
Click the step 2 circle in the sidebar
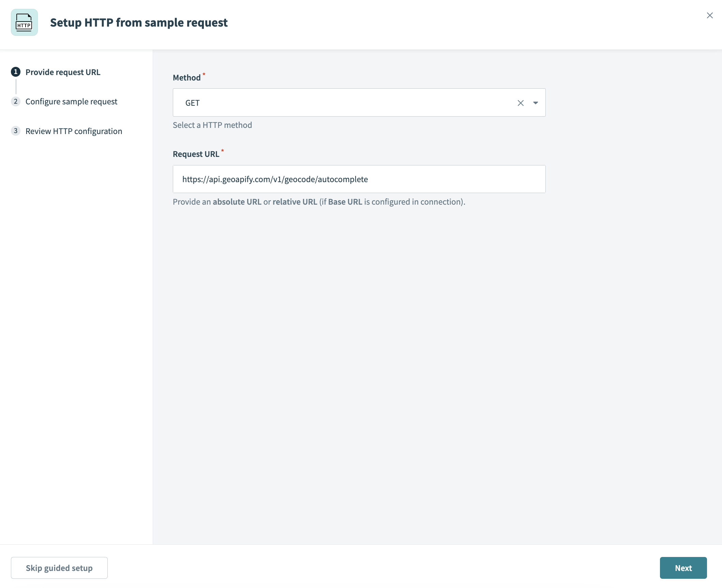click(x=16, y=101)
